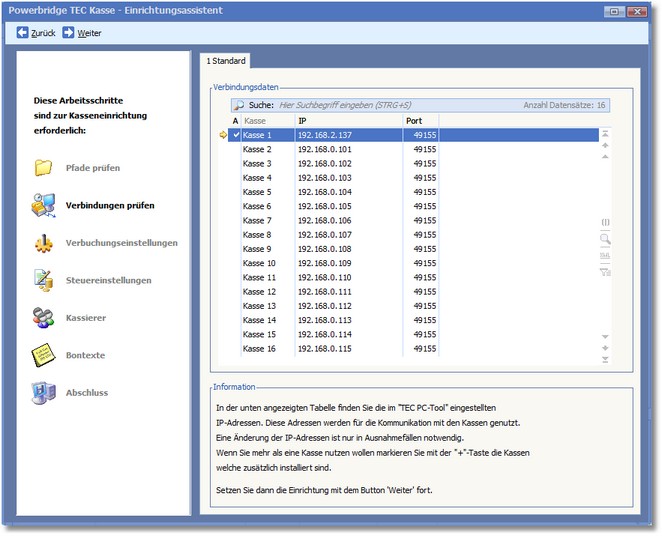The width and height of the screenshot is (662, 536).
Task: Toggle the active column cell for Kasse 5
Action: click(236, 192)
